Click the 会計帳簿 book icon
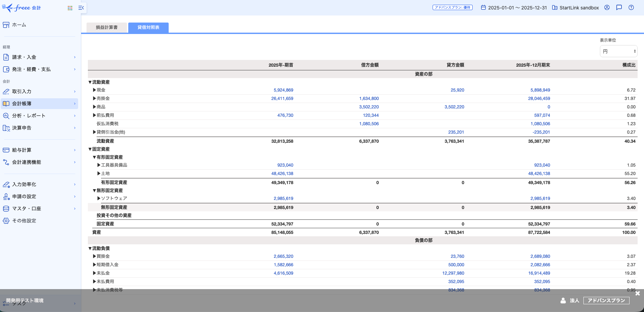 (6, 104)
